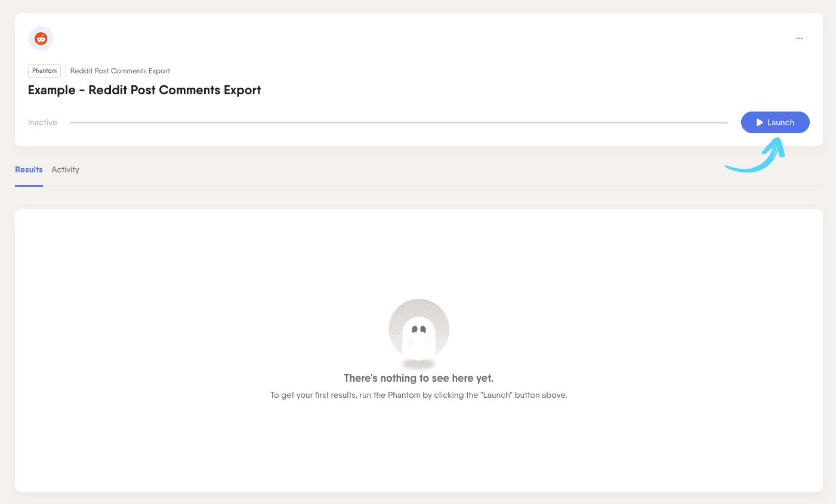
Task: Click the Inactive progress bar
Action: point(399,122)
